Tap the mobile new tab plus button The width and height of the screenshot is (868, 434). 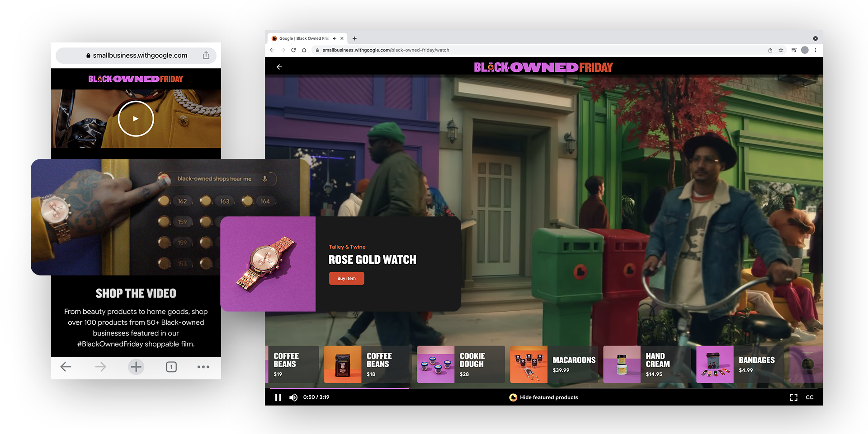click(x=136, y=367)
